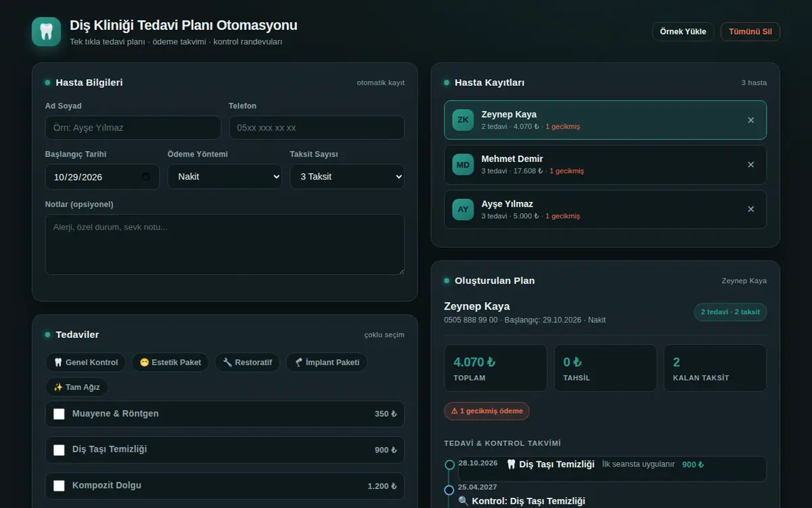Choose the Estetik Paket preset chip
The width and height of the screenshot is (812, 508).
coord(171,362)
